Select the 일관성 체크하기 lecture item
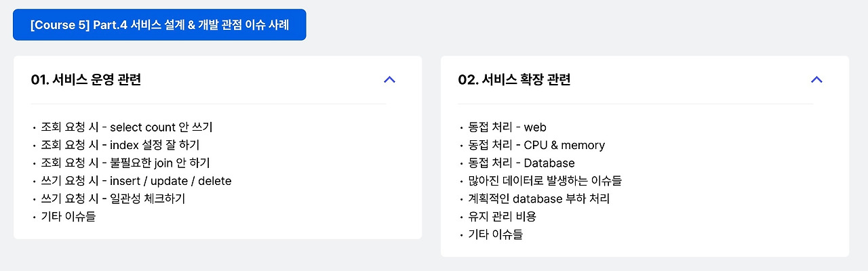The height and width of the screenshot is (271, 868). point(113,199)
